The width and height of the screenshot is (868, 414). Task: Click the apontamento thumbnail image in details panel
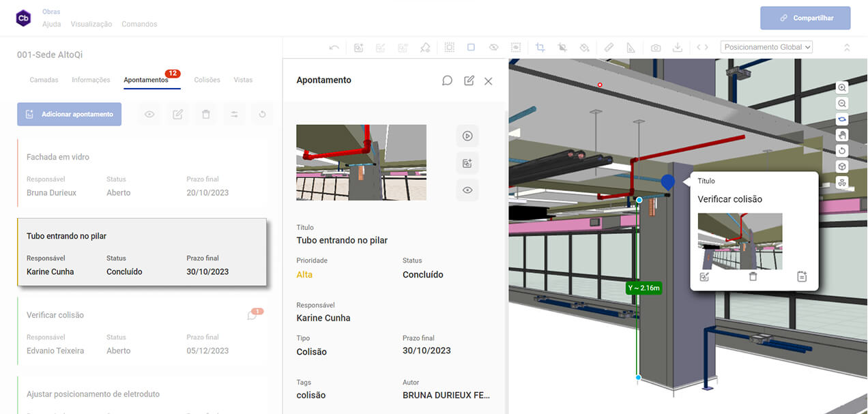[361, 162]
